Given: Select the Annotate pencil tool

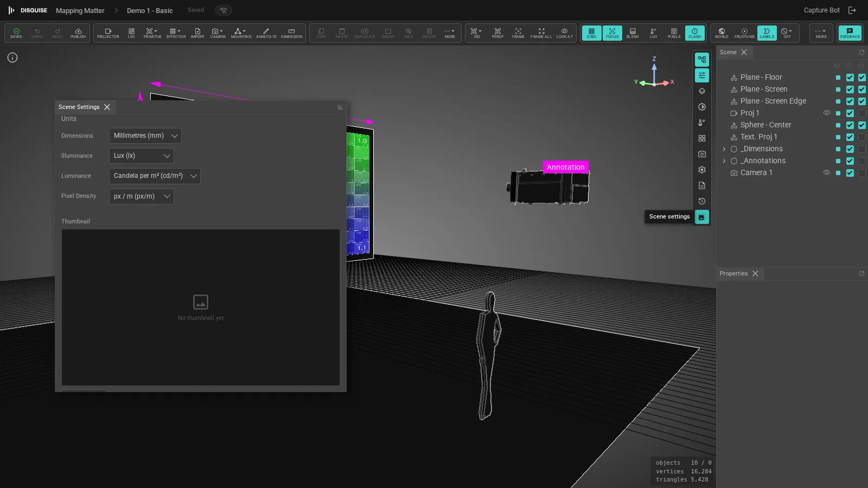Looking at the screenshot, I should point(266,33).
